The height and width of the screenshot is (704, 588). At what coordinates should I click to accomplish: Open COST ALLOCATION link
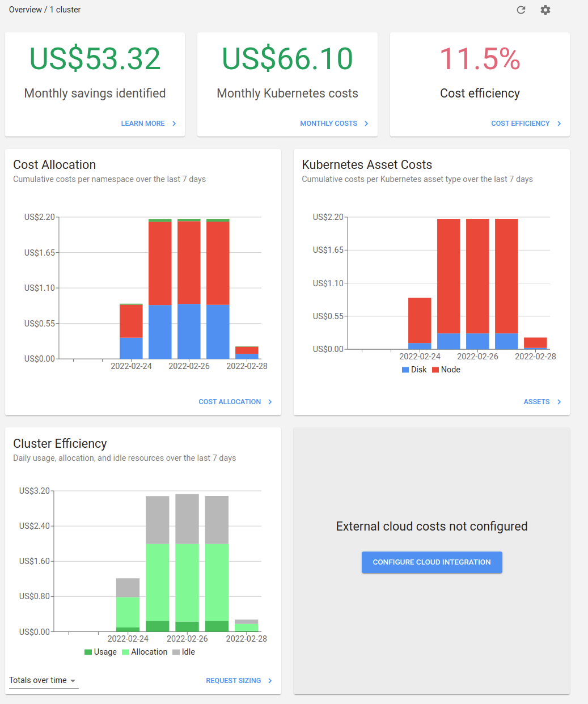click(230, 402)
